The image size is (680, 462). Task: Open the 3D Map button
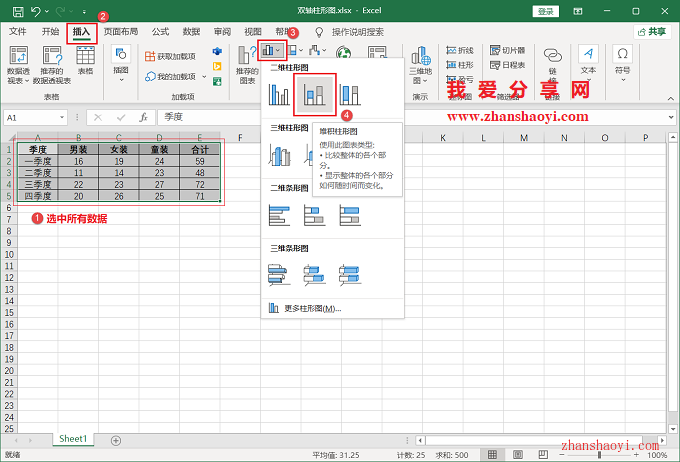point(421,65)
